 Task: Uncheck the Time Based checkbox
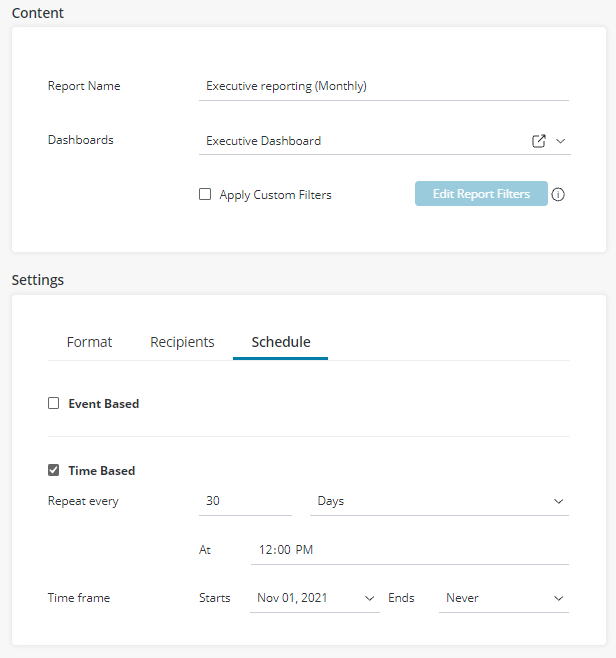[x=54, y=470]
